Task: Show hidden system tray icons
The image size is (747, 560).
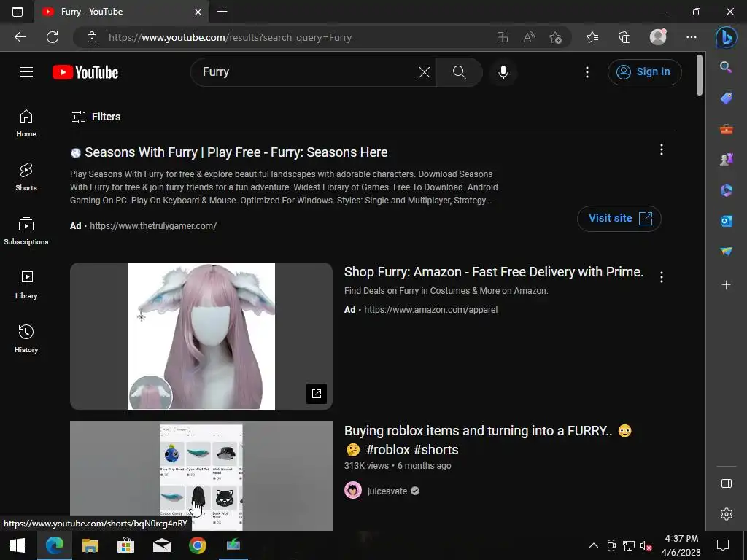Action: point(594,545)
